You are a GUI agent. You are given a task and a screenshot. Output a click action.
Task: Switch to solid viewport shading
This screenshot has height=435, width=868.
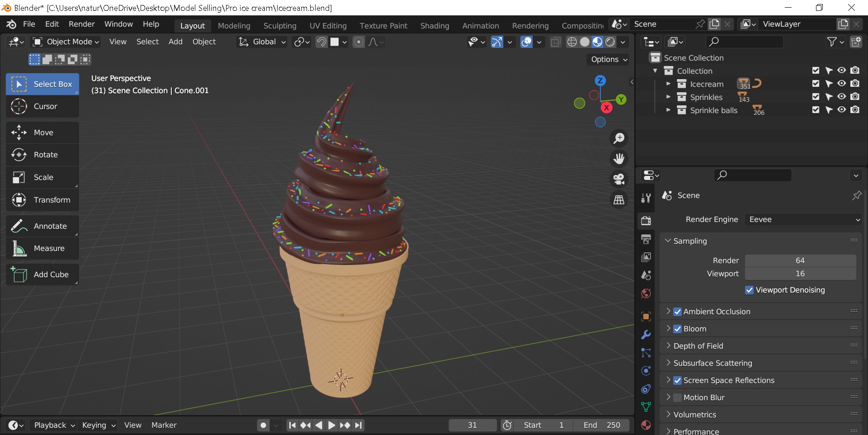coord(585,42)
